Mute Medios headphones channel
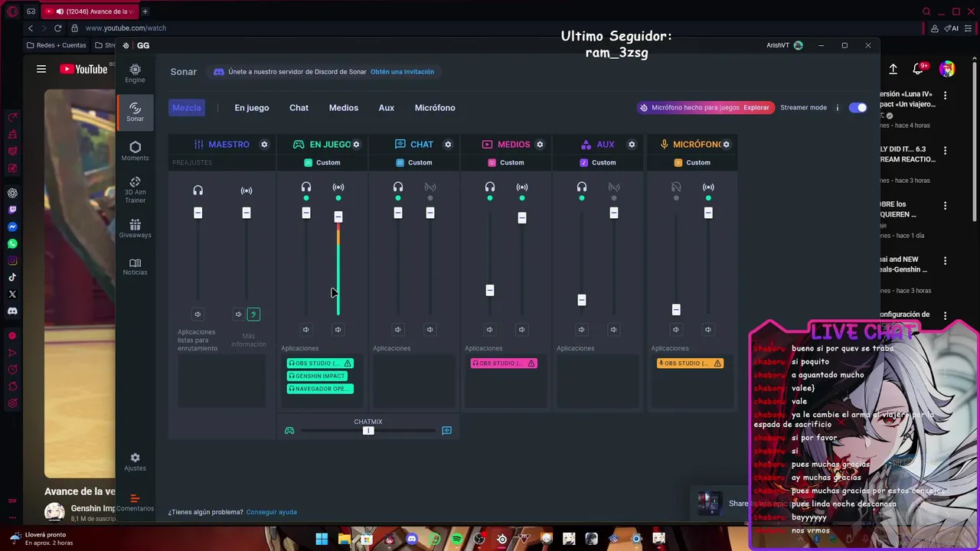Screen dimensions: 980x551 489,330
